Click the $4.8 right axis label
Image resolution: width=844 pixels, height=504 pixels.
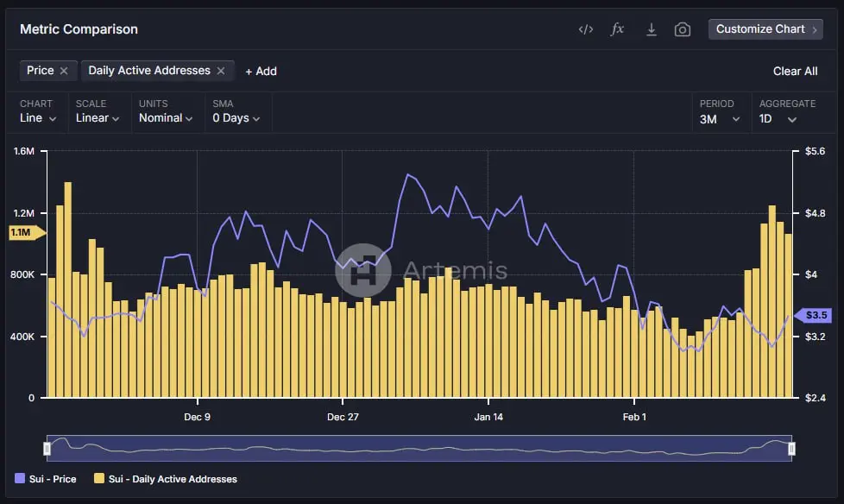click(x=815, y=213)
